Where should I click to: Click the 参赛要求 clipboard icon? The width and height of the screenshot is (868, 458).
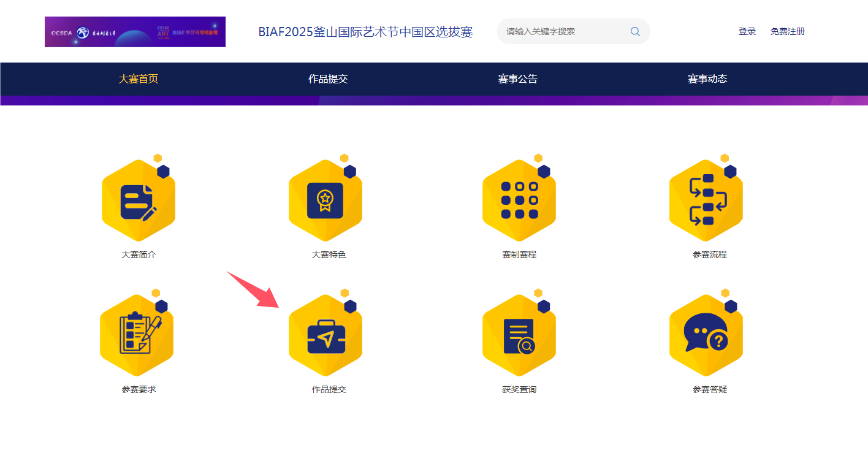[137, 334]
